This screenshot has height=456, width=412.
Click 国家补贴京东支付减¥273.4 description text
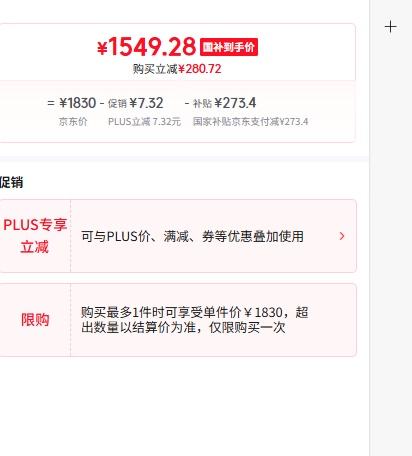point(250,122)
